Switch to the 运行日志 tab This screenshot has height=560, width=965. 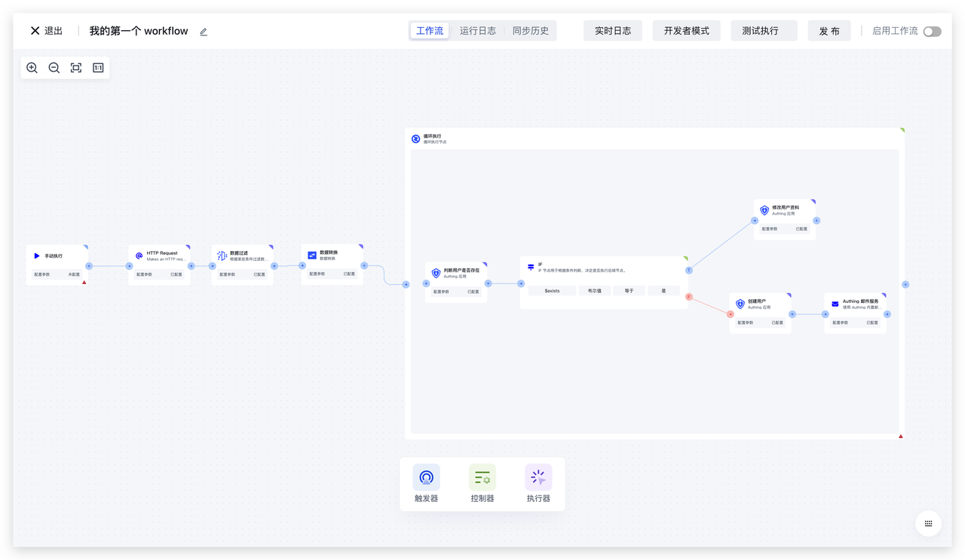click(x=478, y=31)
